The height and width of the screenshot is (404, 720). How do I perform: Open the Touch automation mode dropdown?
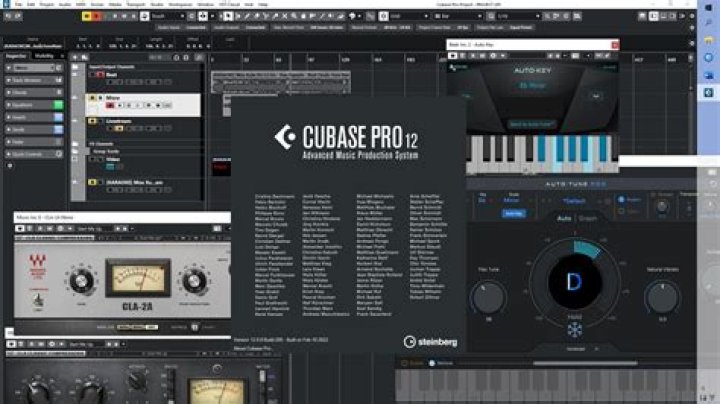click(x=168, y=16)
